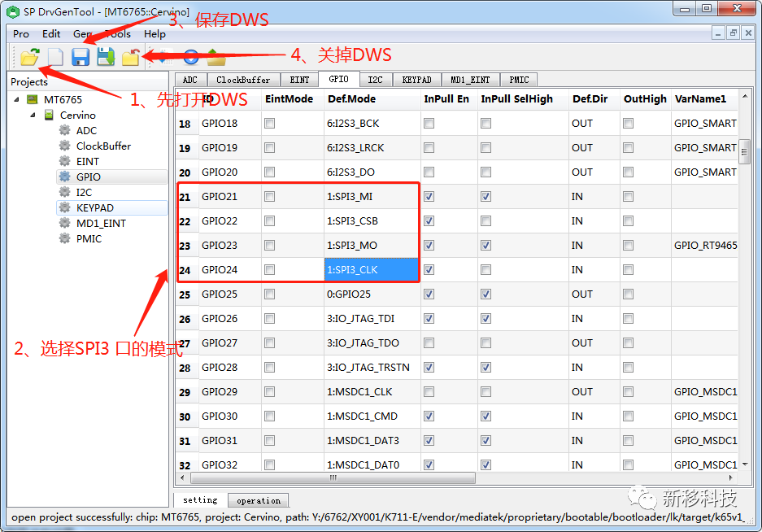Switch to the I2C tab
This screenshot has width=762, height=532.
click(x=375, y=80)
